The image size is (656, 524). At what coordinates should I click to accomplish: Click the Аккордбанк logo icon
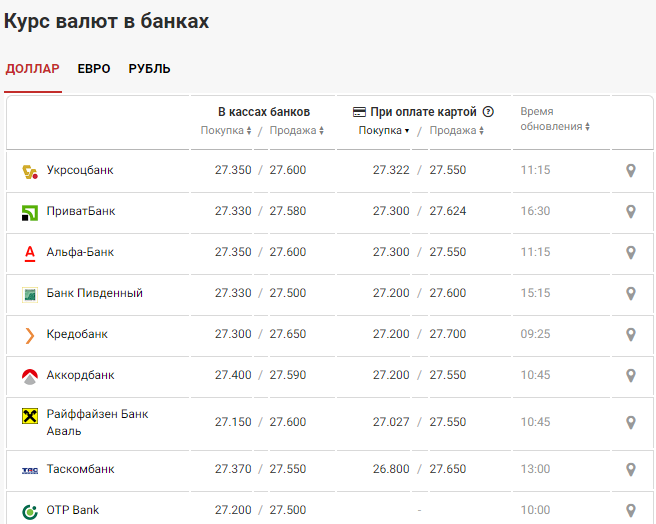coord(29,376)
